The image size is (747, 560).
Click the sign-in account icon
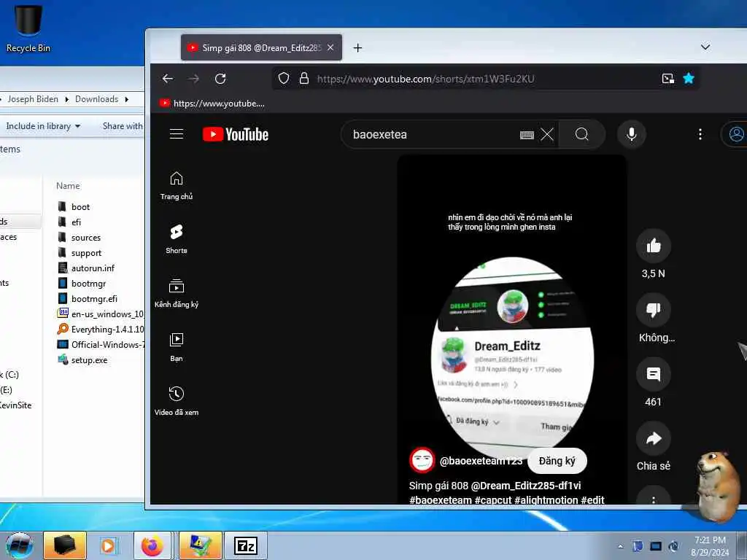(x=736, y=134)
